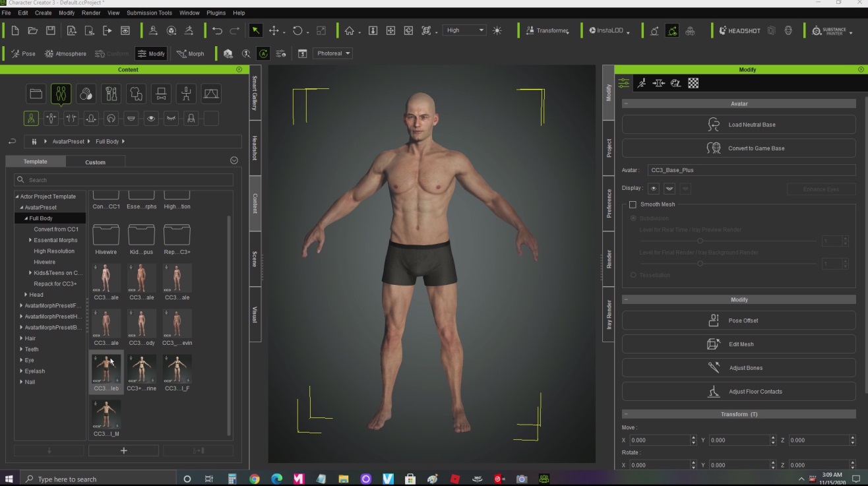Select the Eyelash sub-category icon
868x486 pixels.
point(171,119)
